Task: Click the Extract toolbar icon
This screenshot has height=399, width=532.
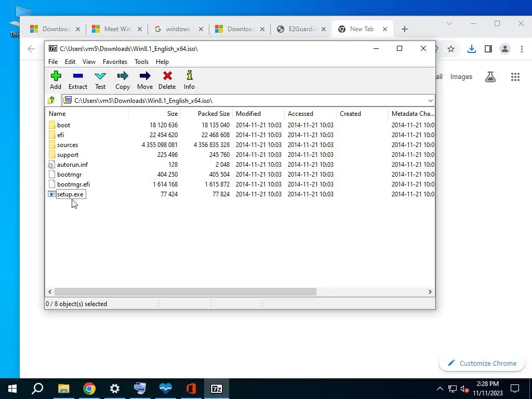Action: pos(78,76)
